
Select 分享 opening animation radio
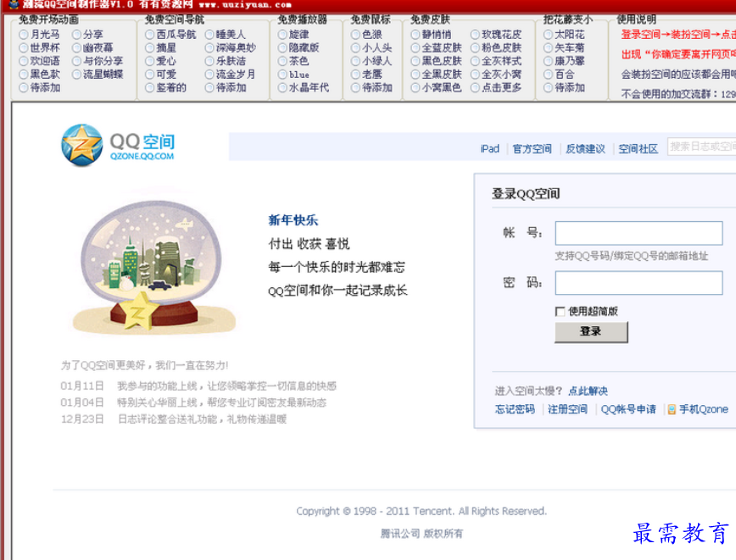[76, 35]
